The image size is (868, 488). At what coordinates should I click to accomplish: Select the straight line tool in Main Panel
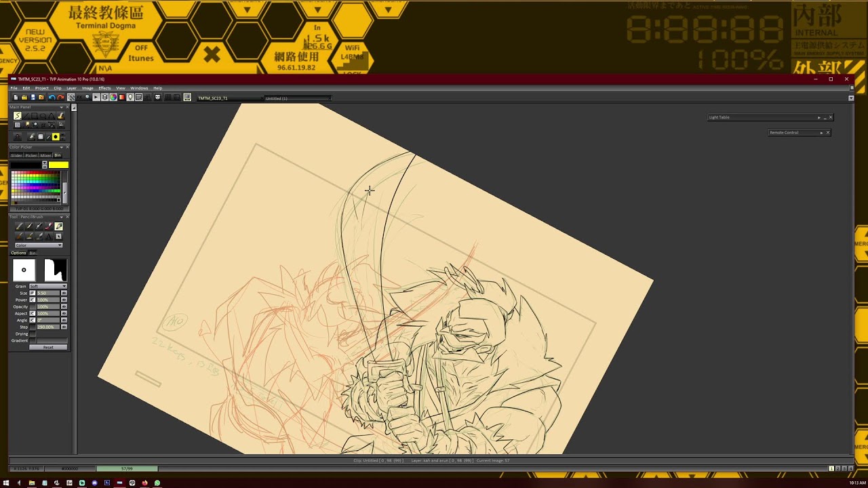pyautogui.click(x=26, y=116)
